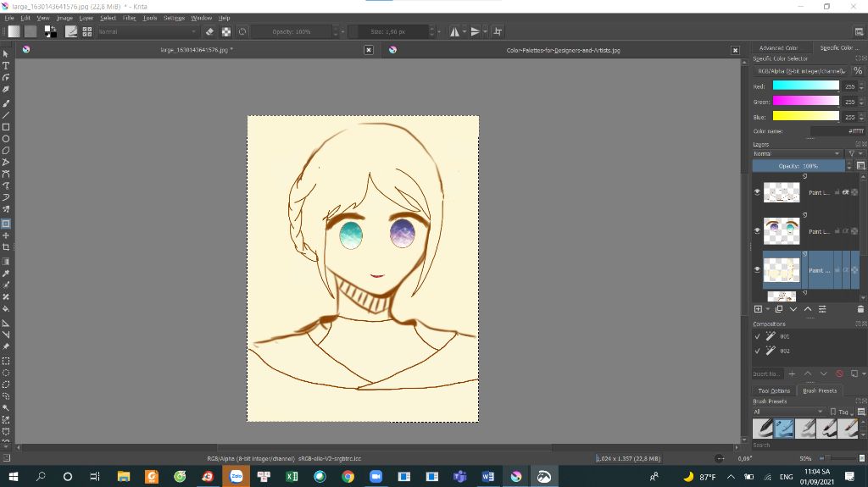Image resolution: width=868 pixels, height=487 pixels.
Task: Open the Layer menu
Action: click(86, 18)
